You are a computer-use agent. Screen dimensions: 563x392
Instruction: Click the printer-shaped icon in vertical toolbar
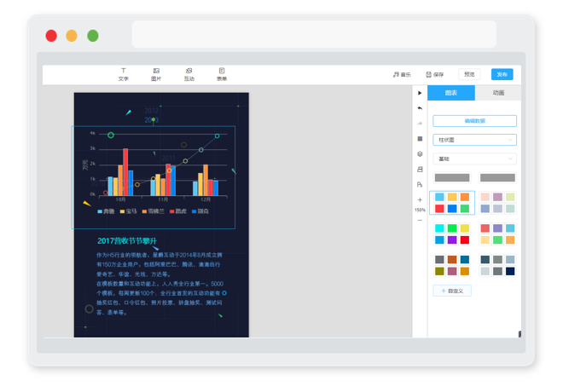tap(420, 170)
